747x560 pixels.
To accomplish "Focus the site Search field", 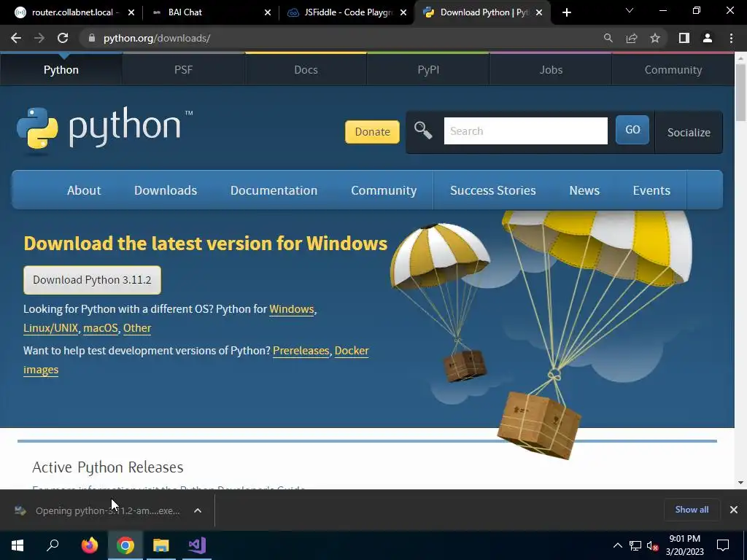I will pos(525,131).
